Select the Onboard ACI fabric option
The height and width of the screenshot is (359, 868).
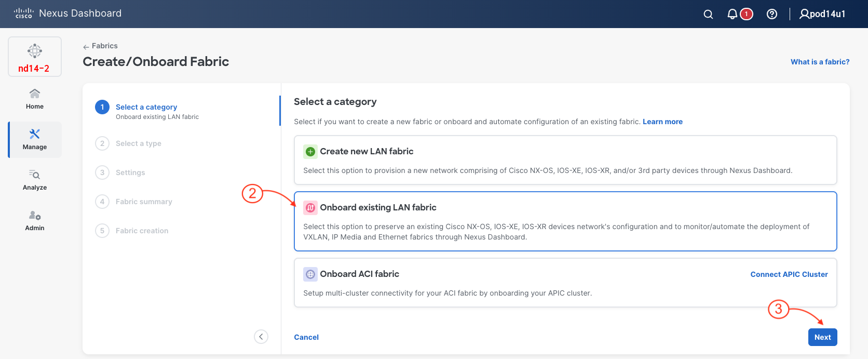click(519, 283)
